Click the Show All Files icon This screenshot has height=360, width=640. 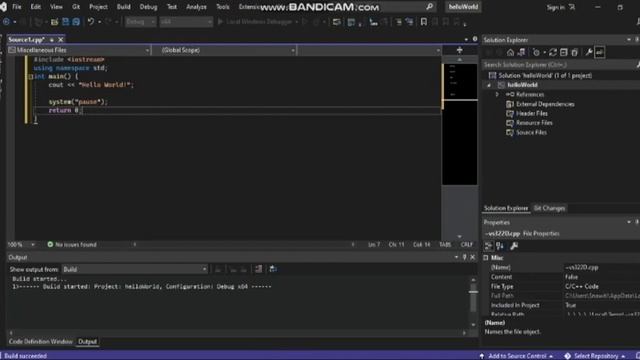575,52
